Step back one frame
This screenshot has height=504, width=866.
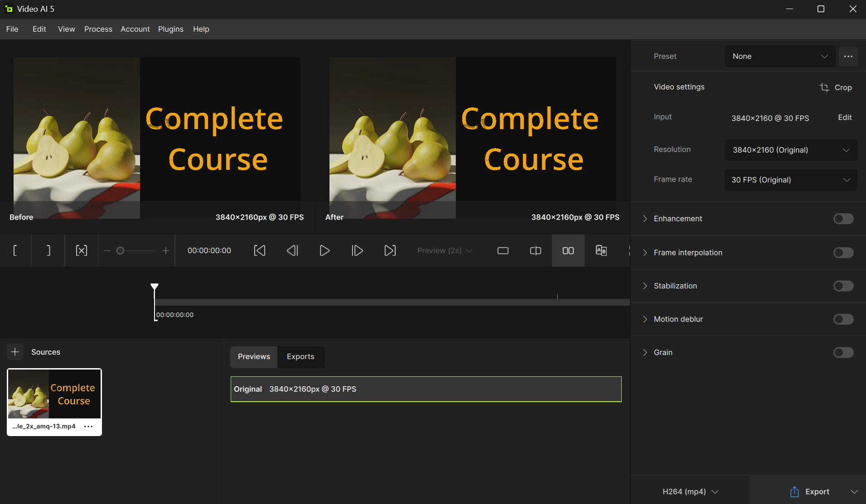(x=292, y=250)
